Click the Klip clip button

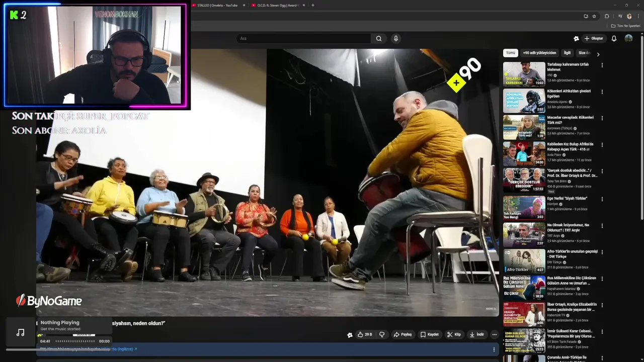click(454, 334)
